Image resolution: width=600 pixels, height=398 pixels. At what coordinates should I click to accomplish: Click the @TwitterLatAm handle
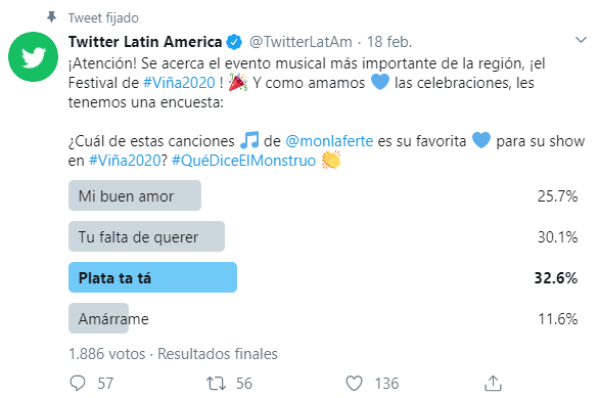point(301,42)
